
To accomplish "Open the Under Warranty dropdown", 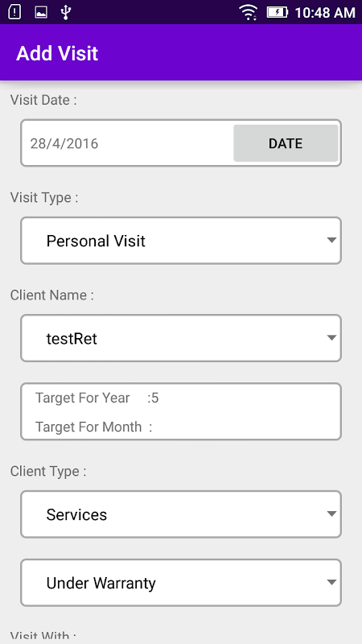I will point(181,583).
